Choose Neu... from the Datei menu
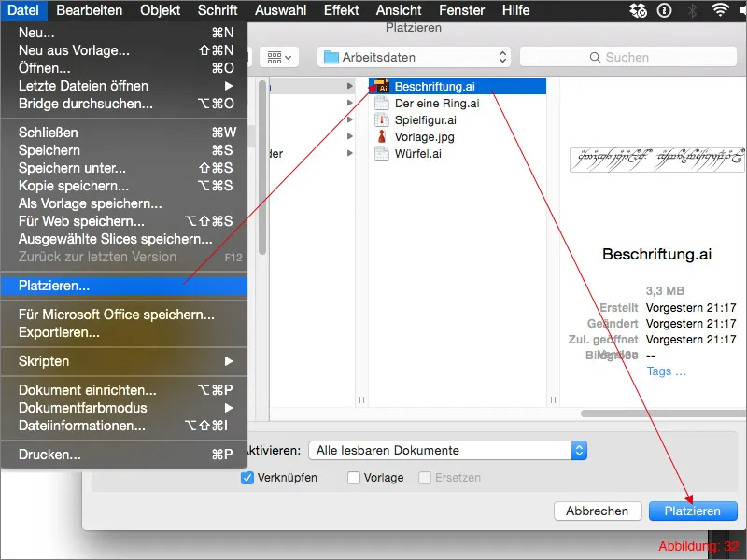 [x=124, y=33]
